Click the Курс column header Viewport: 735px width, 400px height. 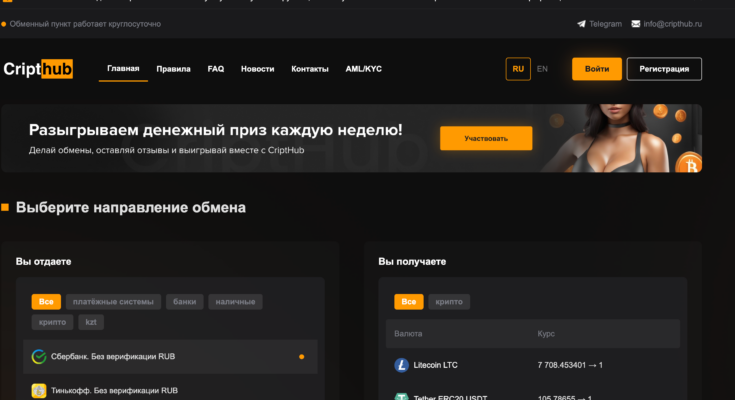tap(546, 334)
